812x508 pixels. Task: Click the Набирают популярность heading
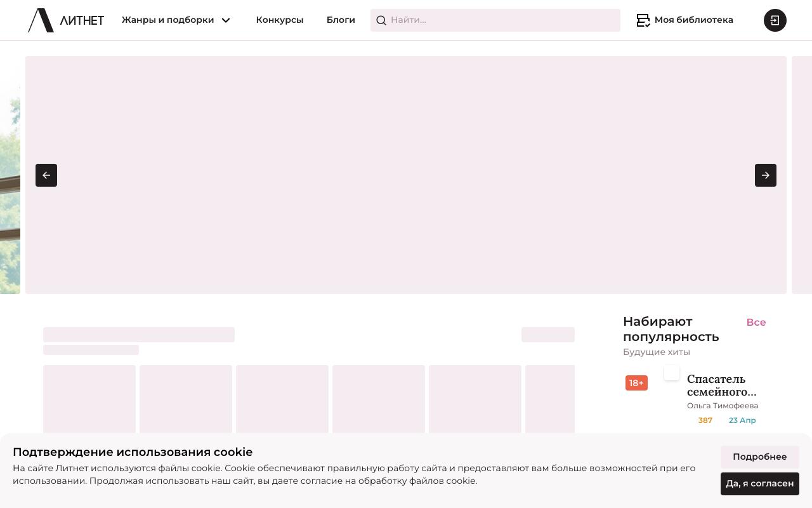[671, 329]
